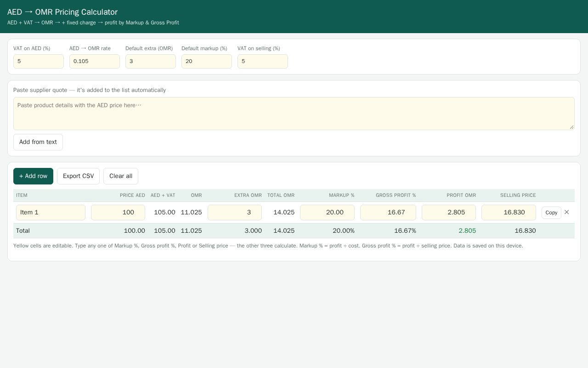Click the green total profit value 2.805
The image size is (588, 368).
pyautogui.click(x=467, y=231)
